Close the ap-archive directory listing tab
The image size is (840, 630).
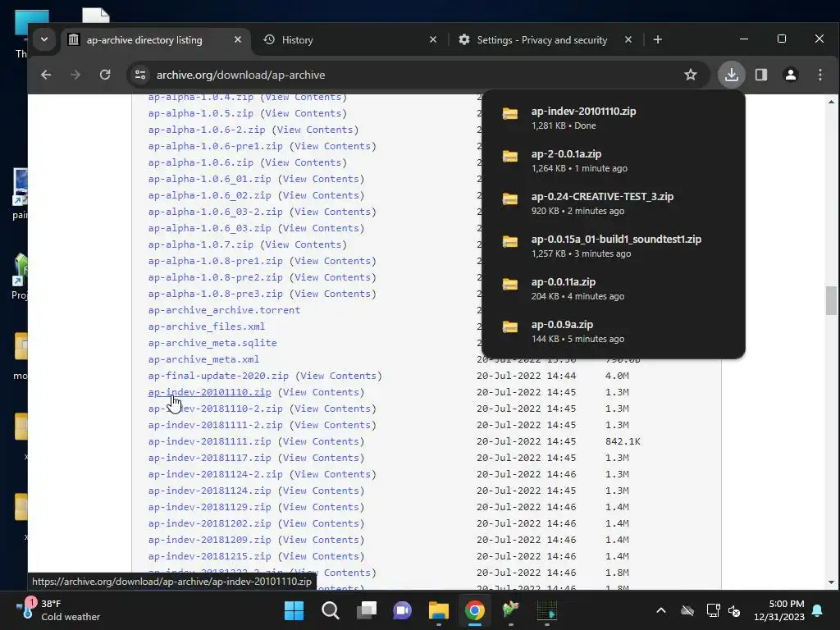pyautogui.click(x=238, y=39)
